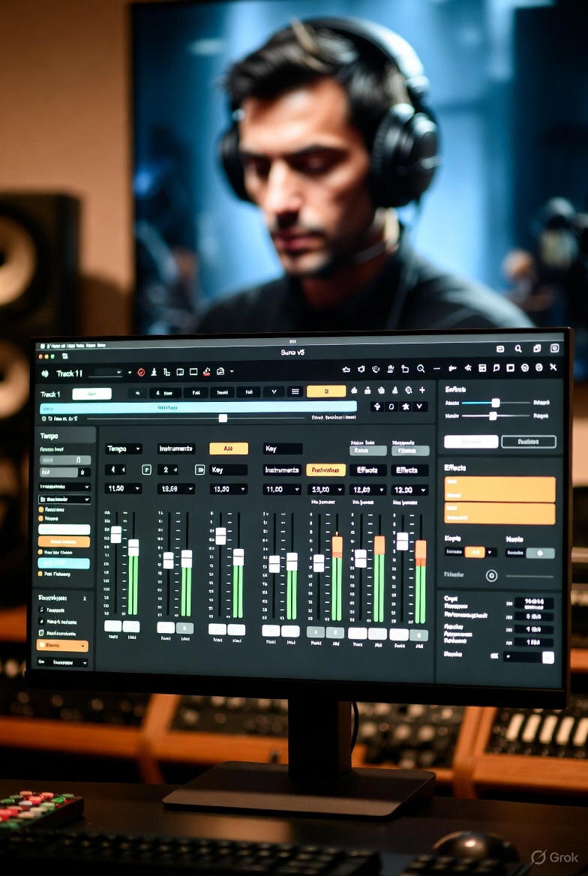This screenshot has width=588, height=876.
Task: Tick the second orange checkbox in Tempo sidebar
Action: point(40,519)
